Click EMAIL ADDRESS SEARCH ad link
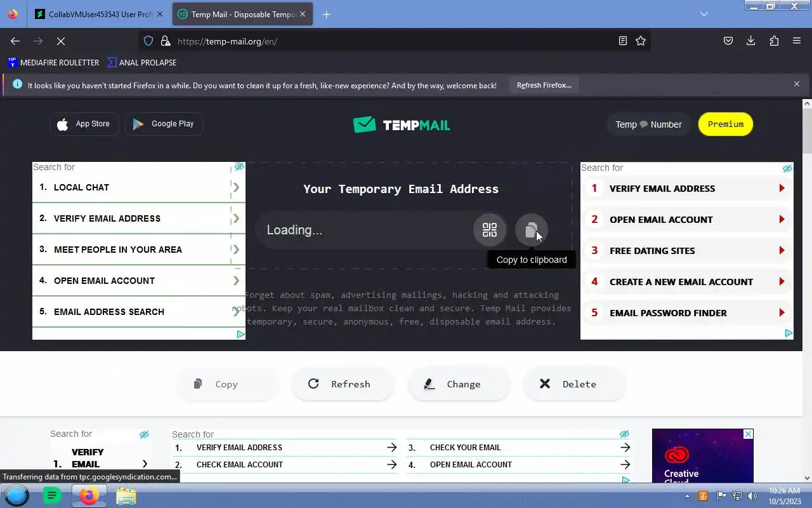Screen dimensions: 812x508 tap(109, 312)
